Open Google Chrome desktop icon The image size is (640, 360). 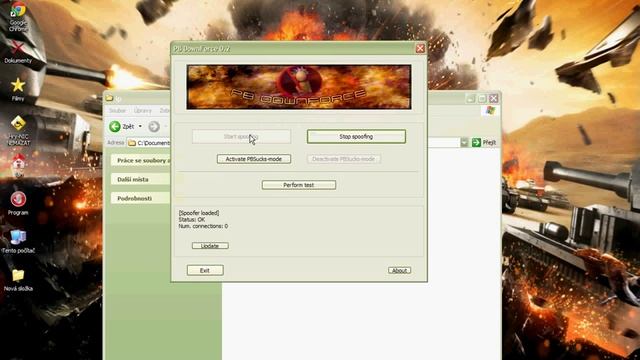coord(18,16)
